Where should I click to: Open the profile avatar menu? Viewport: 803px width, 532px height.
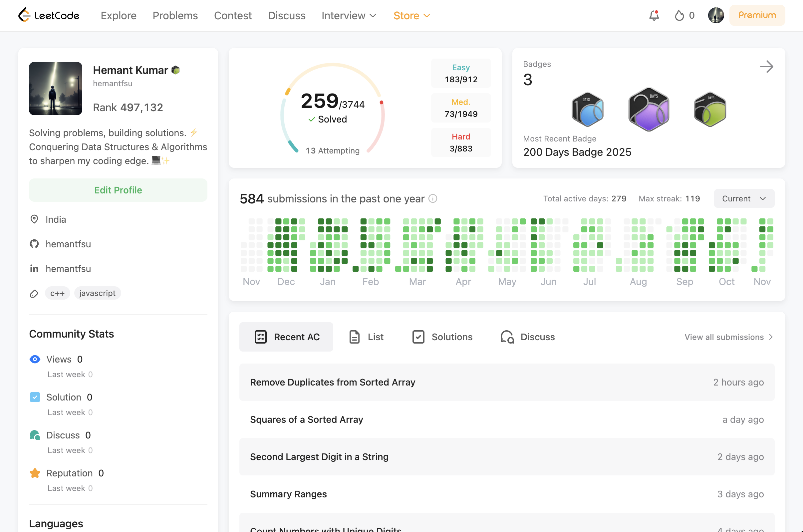click(x=715, y=15)
